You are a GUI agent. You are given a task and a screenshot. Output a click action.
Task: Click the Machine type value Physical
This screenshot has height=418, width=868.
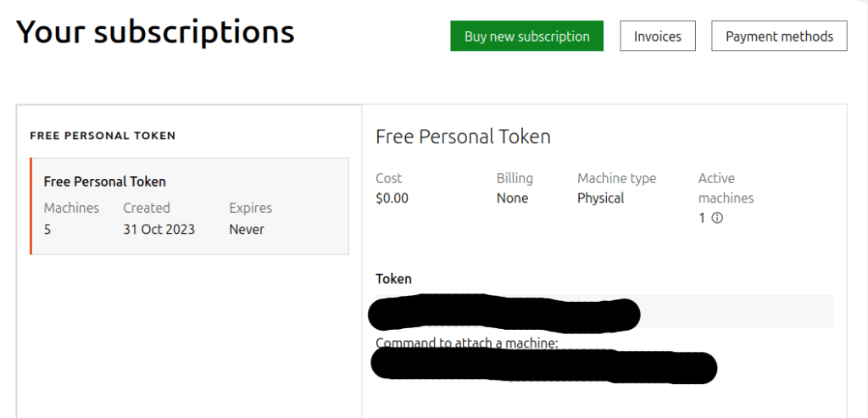click(x=601, y=198)
